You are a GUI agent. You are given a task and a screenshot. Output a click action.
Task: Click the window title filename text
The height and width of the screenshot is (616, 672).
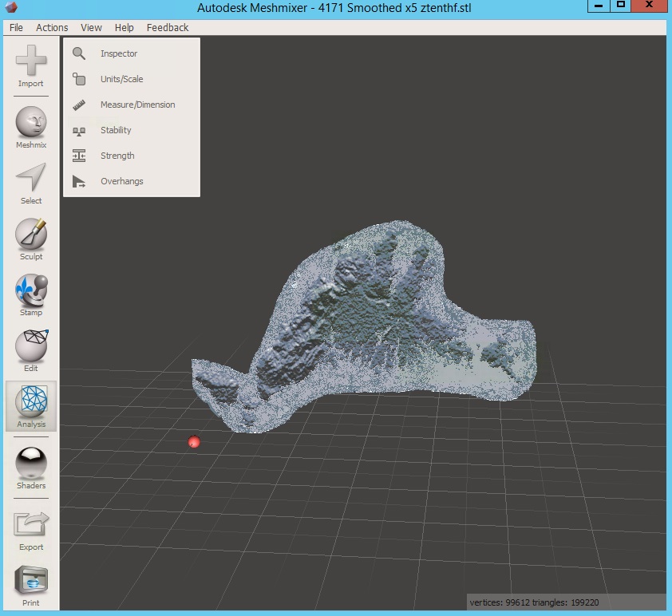[334, 8]
